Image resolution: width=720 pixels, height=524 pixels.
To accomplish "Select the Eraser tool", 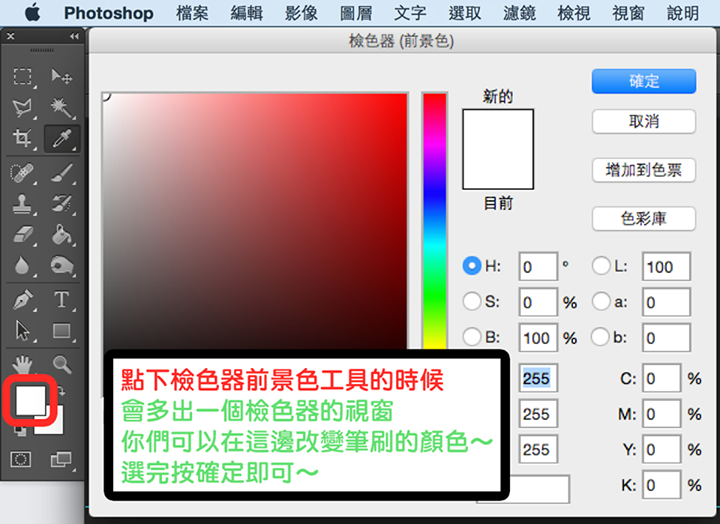I will pyautogui.click(x=22, y=235).
